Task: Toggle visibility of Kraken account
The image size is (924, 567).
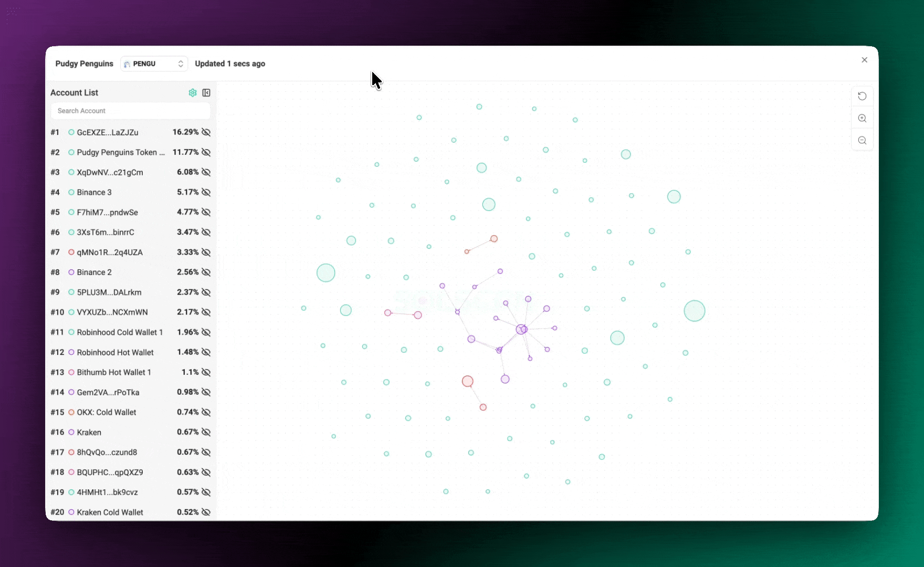Action: 206,432
